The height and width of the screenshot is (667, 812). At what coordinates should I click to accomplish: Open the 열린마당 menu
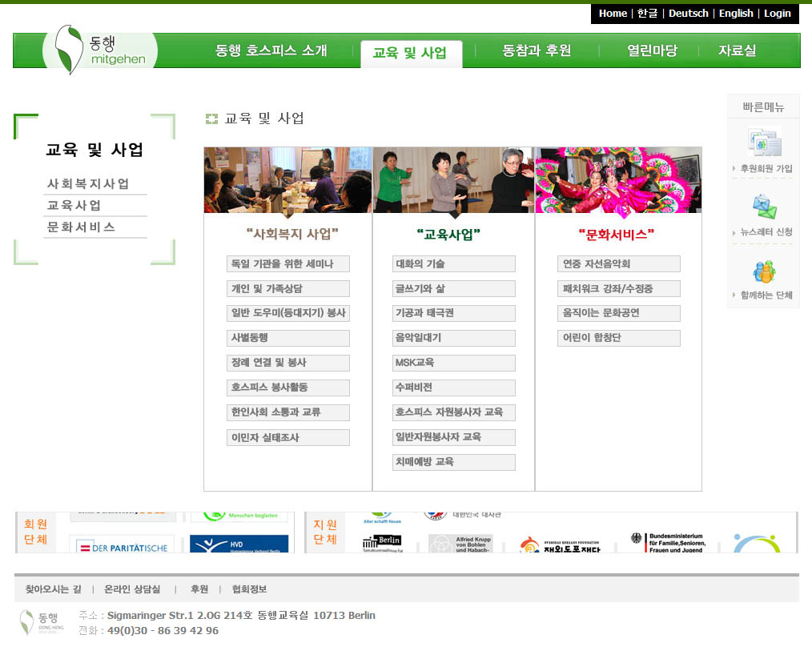click(652, 50)
